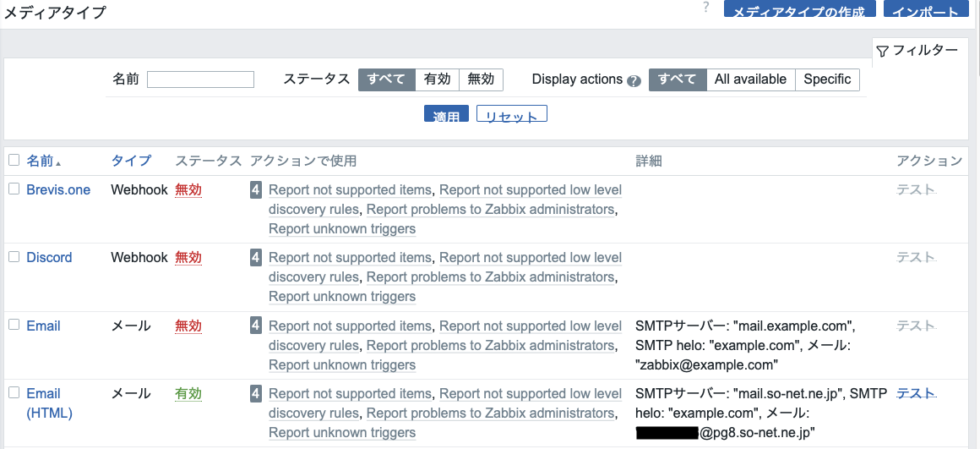Open Report problems to Zabbix administrators in Email (HTML) row
The width and height of the screenshot is (980, 449).
(490, 413)
